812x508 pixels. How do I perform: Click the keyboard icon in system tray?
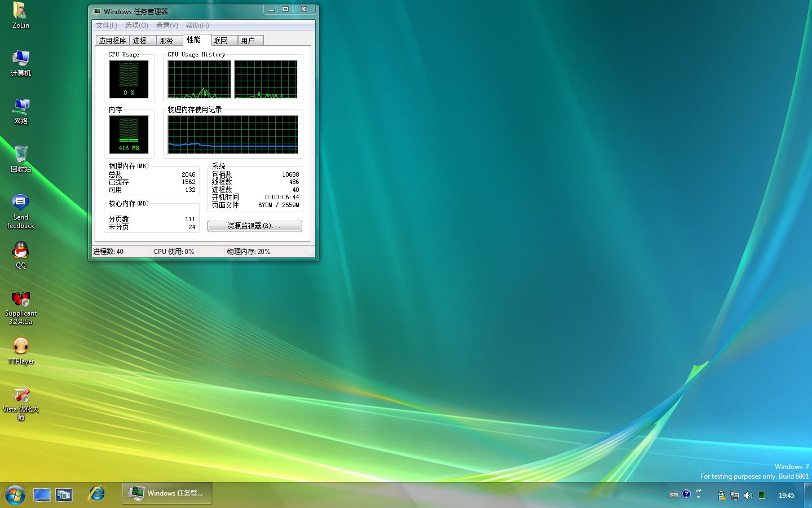[x=674, y=494]
